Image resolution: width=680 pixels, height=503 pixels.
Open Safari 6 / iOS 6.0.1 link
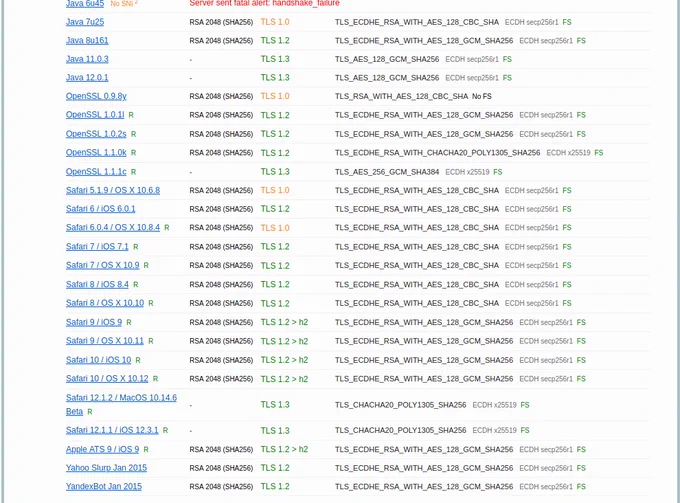click(x=101, y=209)
